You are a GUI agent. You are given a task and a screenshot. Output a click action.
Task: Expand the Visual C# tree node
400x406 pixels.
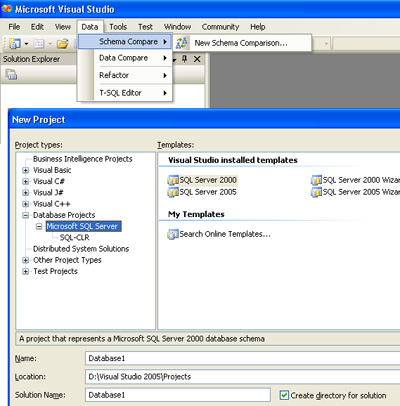pos(26,182)
